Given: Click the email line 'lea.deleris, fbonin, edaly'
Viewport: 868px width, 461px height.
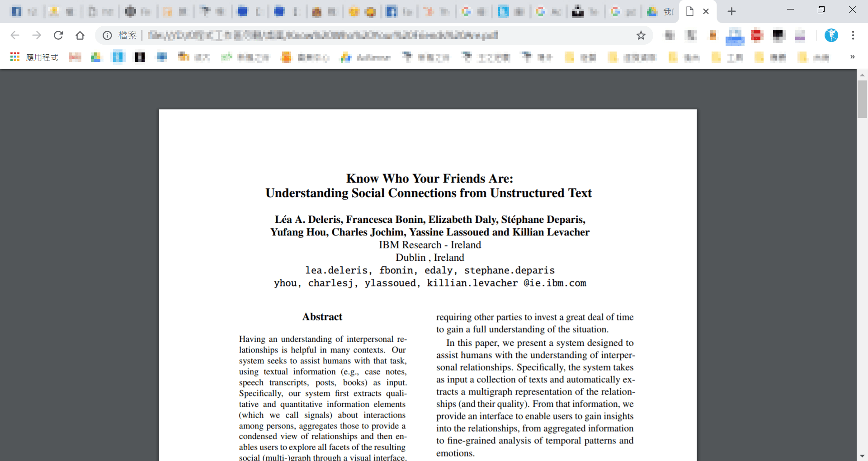Looking at the screenshot, I should point(430,270).
